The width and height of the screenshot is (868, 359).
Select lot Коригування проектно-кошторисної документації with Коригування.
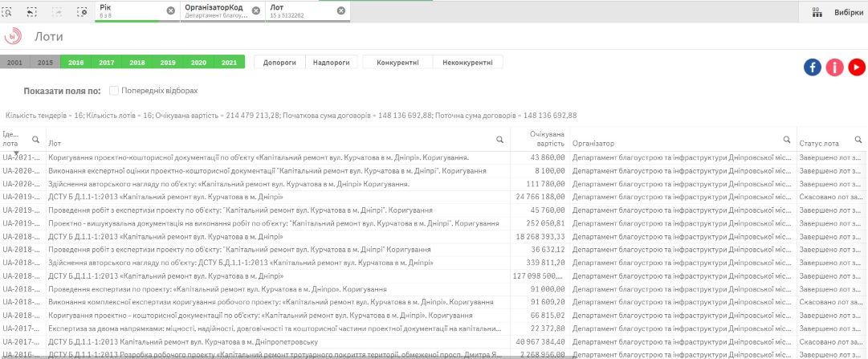(x=259, y=158)
